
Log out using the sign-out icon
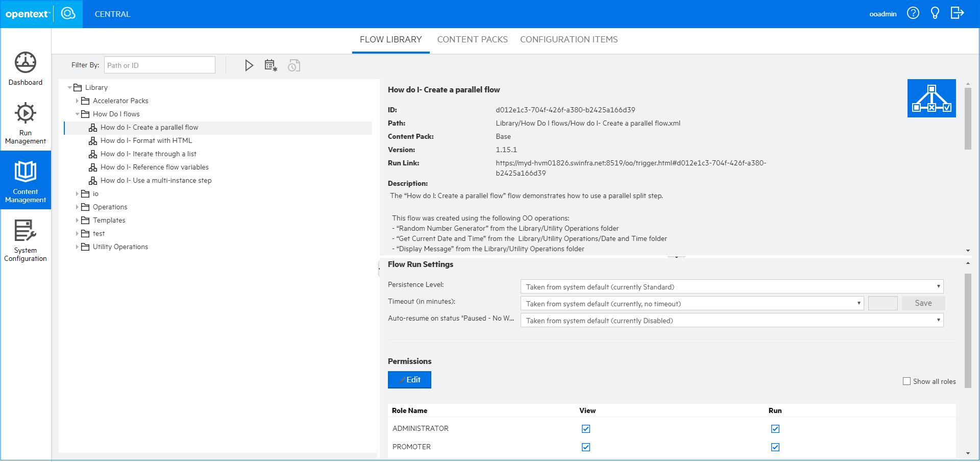[957, 13]
